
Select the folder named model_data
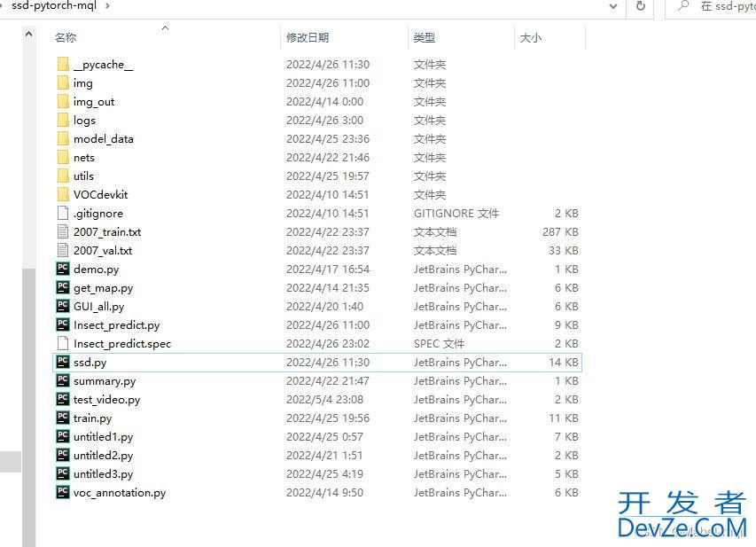tap(104, 139)
